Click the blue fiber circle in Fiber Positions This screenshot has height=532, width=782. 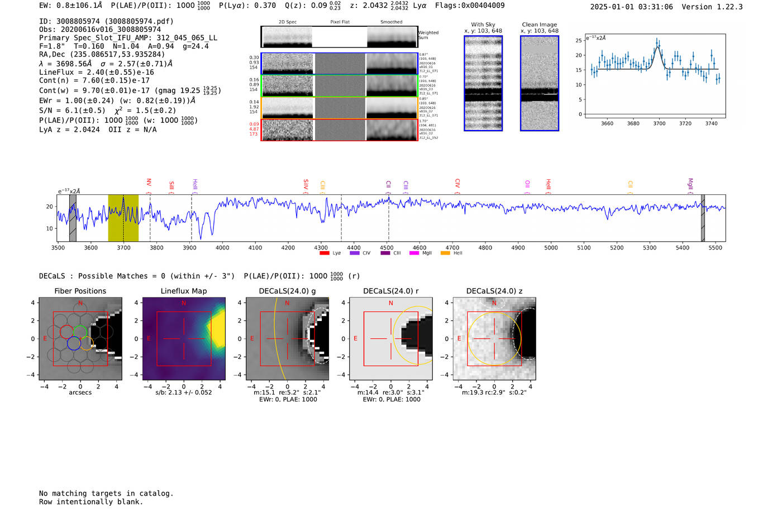tap(74, 343)
